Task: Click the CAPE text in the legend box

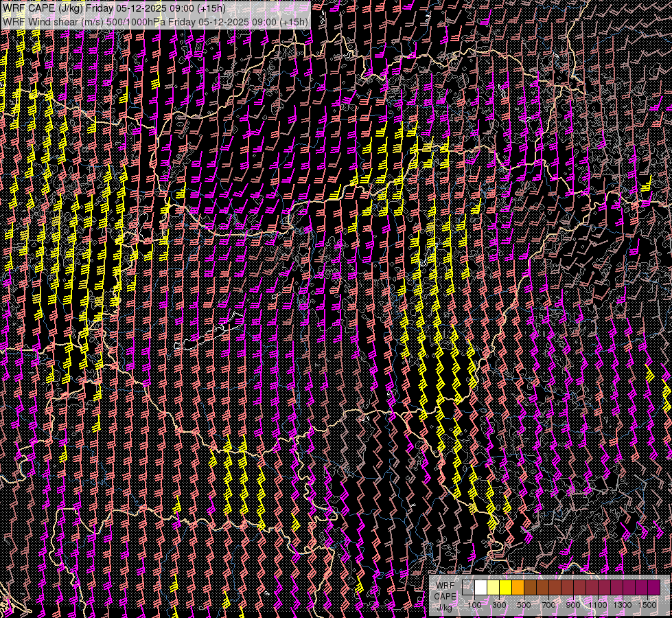Action: [445, 596]
